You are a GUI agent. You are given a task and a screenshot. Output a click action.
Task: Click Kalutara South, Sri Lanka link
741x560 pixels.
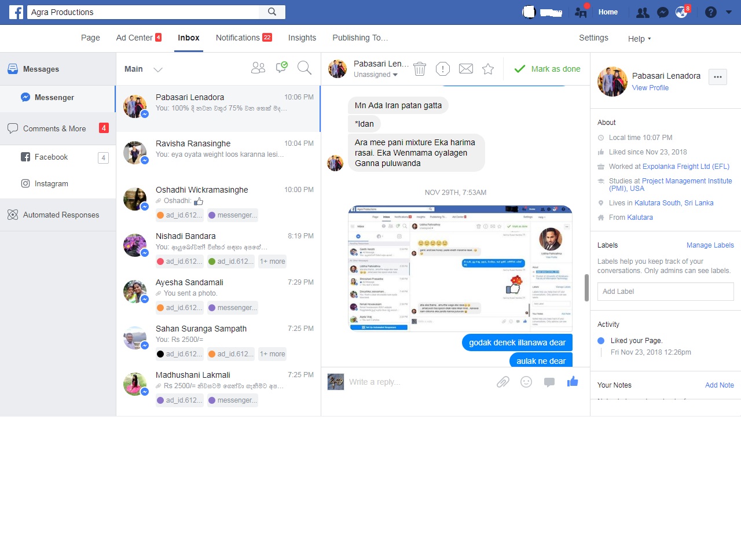coord(674,203)
